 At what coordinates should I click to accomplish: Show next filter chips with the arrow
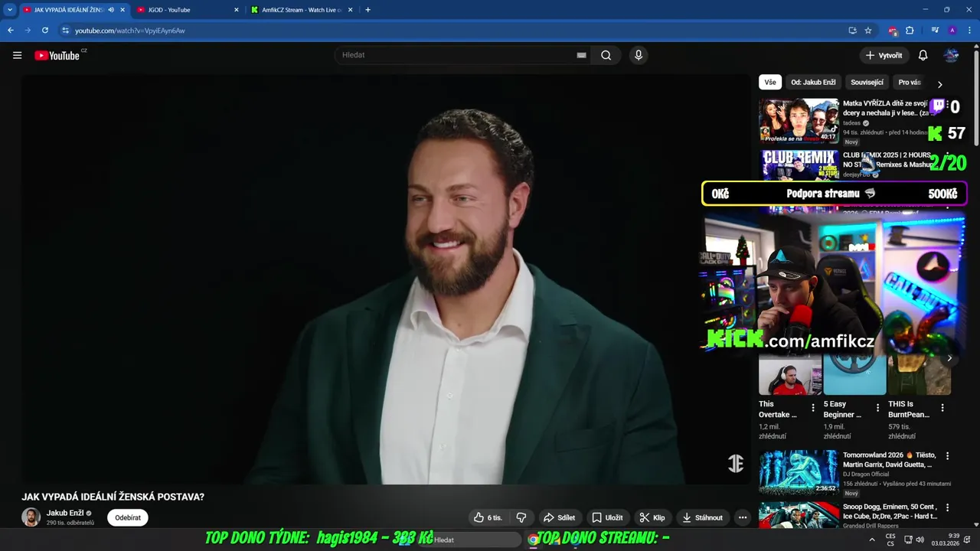tap(939, 84)
